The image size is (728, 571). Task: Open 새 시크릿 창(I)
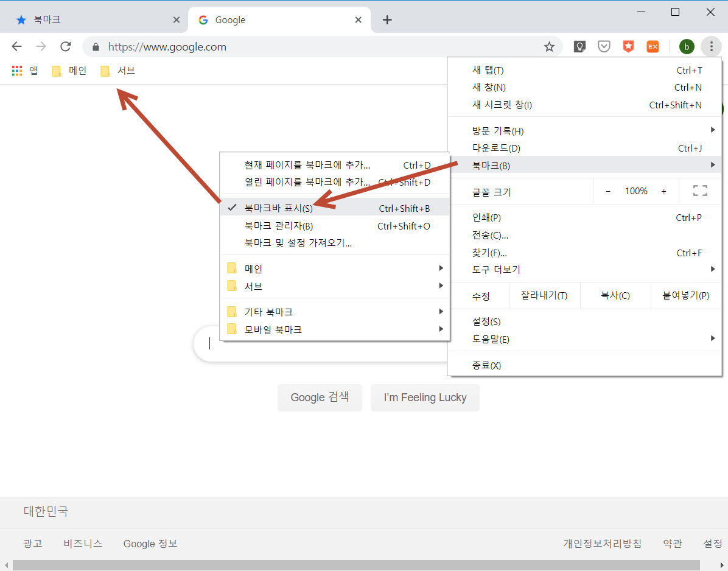coord(584,105)
